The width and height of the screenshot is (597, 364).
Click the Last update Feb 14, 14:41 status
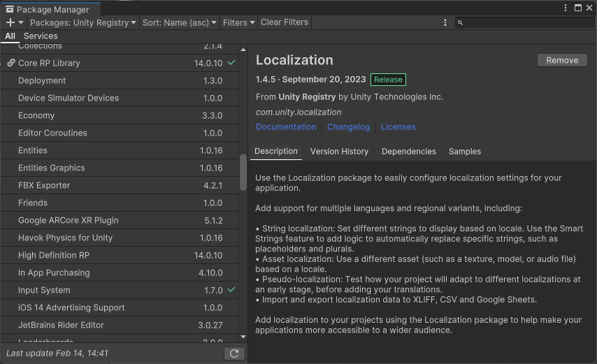coord(57,354)
